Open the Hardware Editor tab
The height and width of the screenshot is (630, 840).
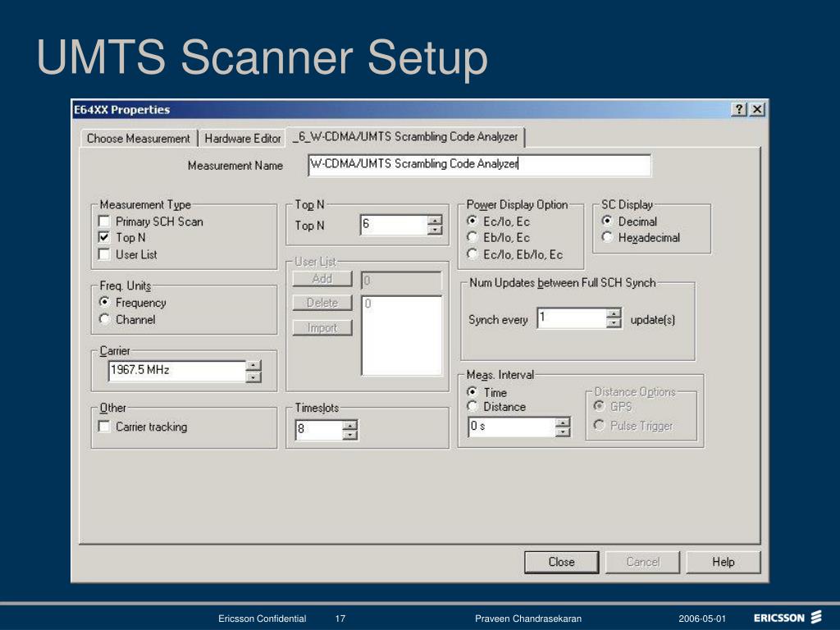click(x=242, y=138)
